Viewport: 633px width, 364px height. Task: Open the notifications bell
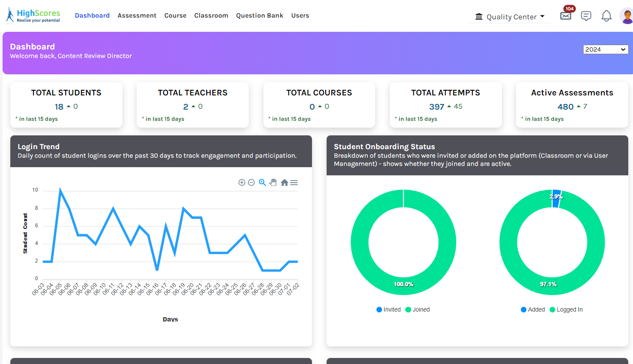click(x=606, y=16)
